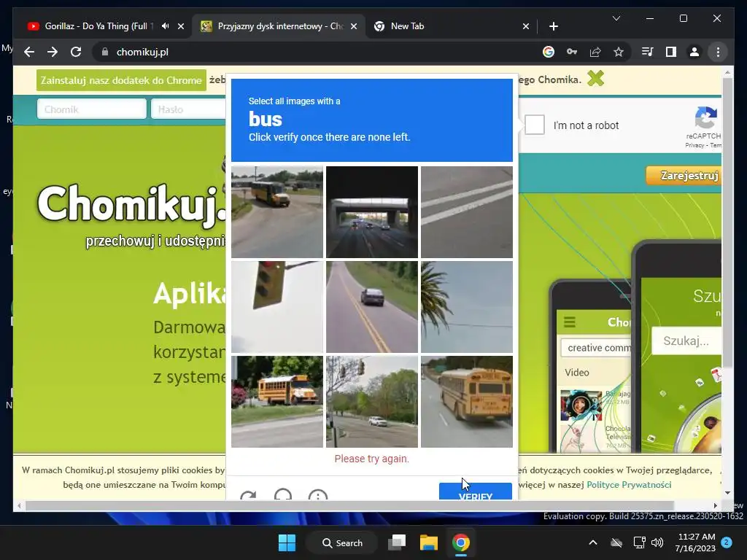Open the clock showing 11:27 AM
The width and height of the screenshot is (747, 560).
tap(695, 542)
